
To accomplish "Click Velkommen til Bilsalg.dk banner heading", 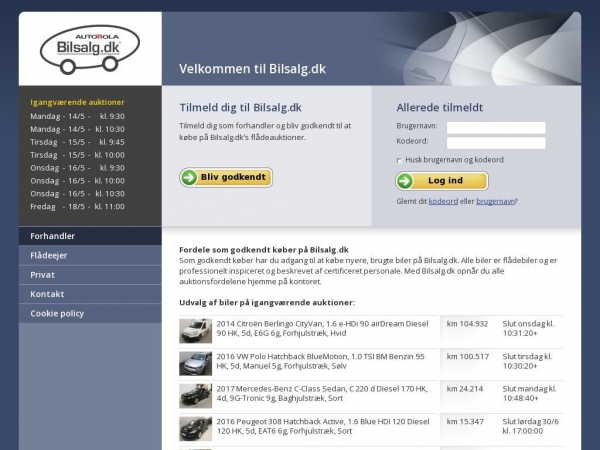I will pos(253,69).
